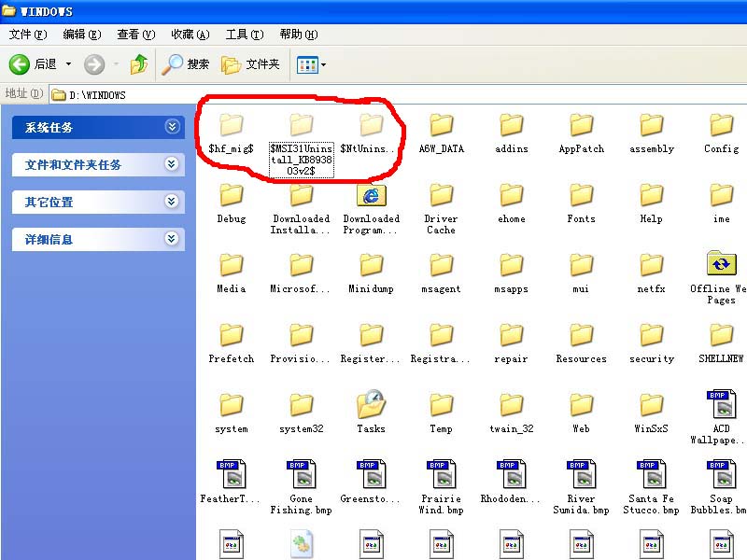This screenshot has height=560, width=747.
Task: Expand the 其它位置 panel chevron
Action: pyautogui.click(x=172, y=202)
